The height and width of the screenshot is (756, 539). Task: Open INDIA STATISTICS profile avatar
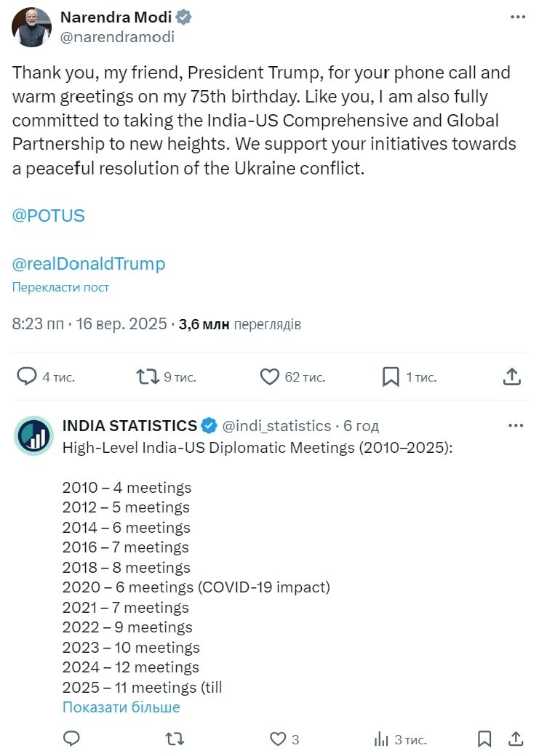point(33,435)
